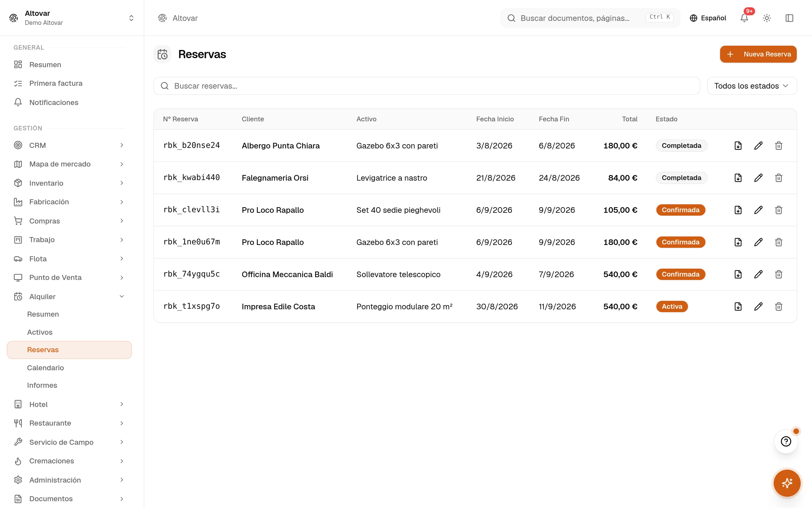
Task: Open the Español language selector
Action: [708, 18]
